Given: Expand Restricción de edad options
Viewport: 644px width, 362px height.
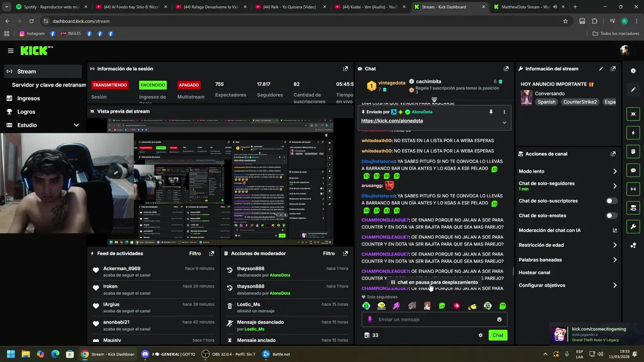Looking at the screenshot, I should (x=615, y=245).
